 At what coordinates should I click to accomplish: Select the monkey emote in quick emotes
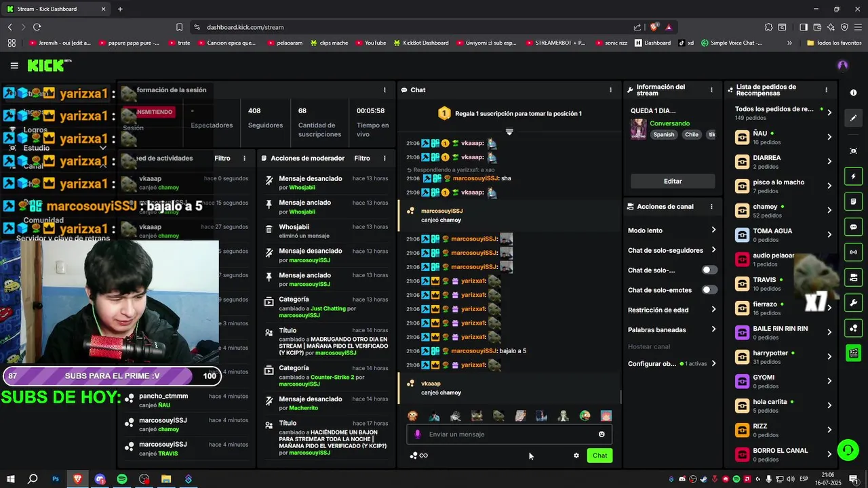click(412, 416)
